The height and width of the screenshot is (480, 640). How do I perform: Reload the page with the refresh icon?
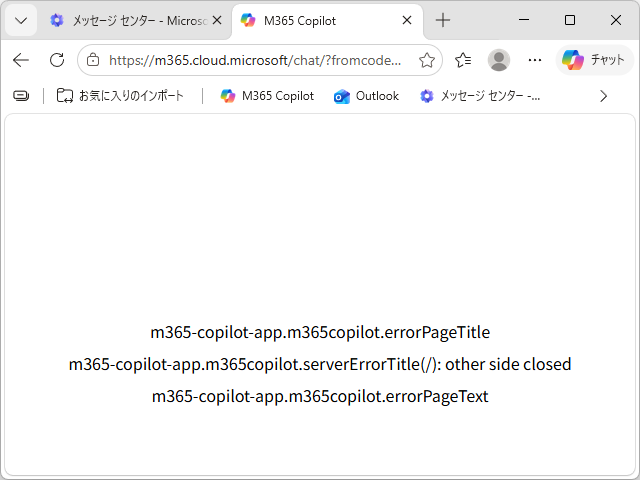coord(57,60)
